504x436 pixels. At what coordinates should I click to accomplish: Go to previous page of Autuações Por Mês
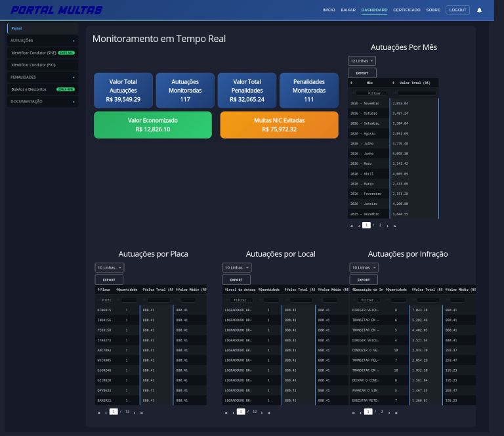tap(359, 226)
